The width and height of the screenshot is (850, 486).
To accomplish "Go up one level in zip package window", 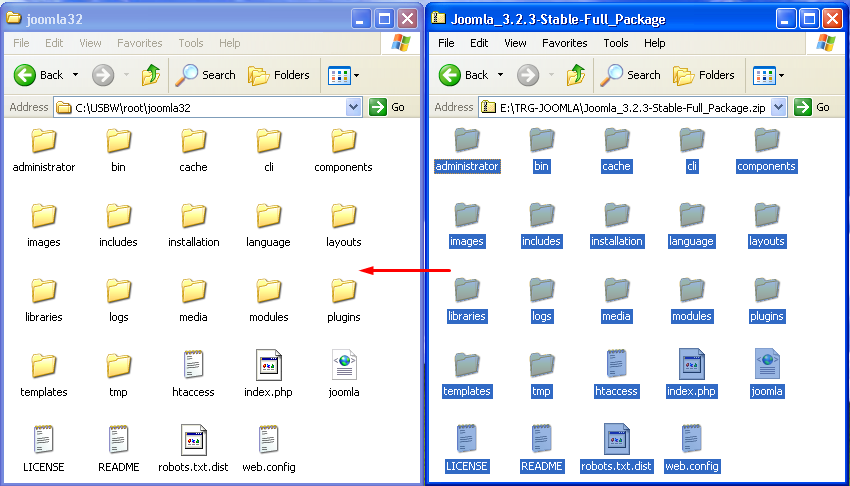I will click(576, 75).
